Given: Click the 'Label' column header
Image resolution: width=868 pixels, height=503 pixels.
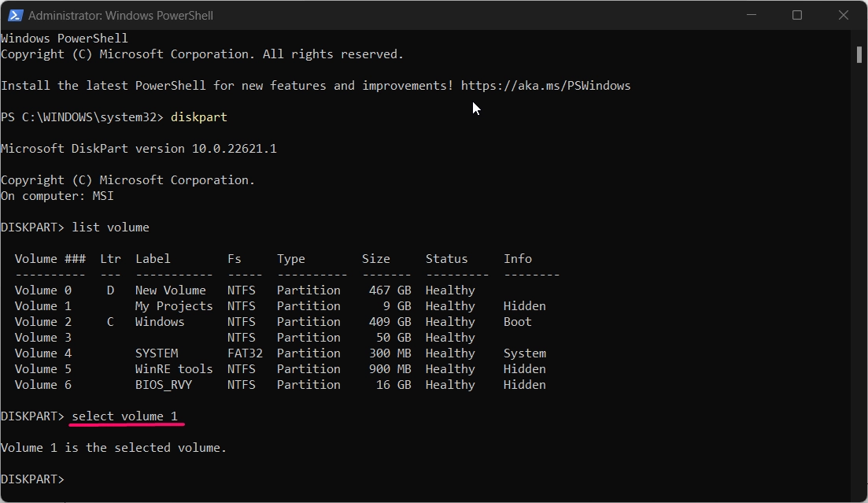Looking at the screenshot, I should pyautogui.click(x=153, y=259).
